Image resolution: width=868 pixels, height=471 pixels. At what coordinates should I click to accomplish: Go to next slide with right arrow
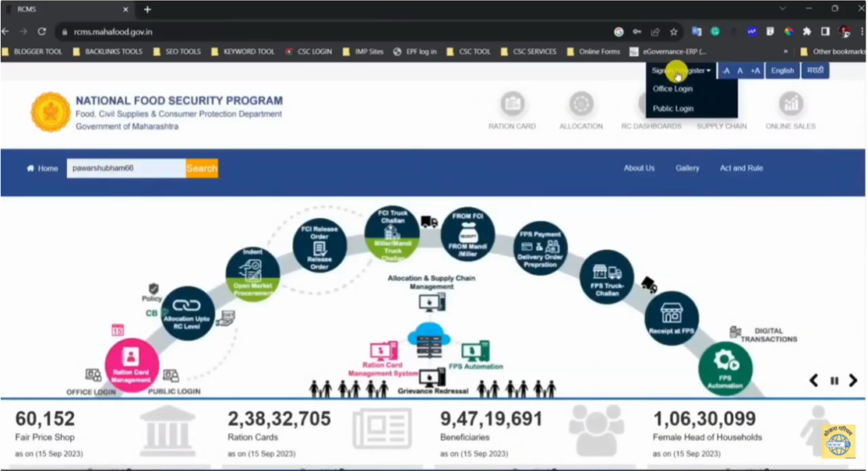853,381
